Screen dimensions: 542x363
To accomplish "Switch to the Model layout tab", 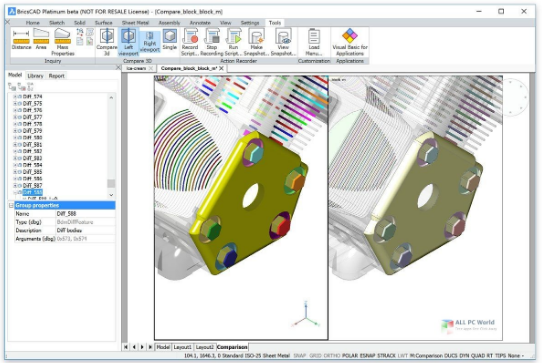I will (163, 347).
